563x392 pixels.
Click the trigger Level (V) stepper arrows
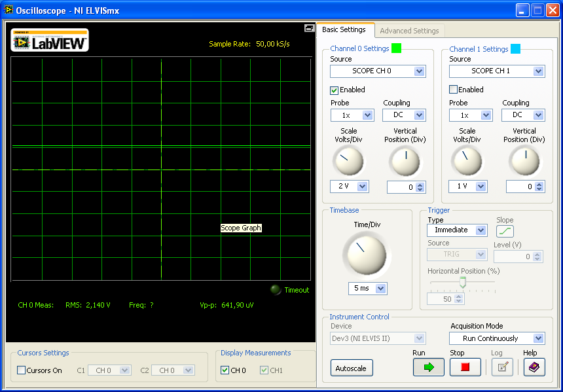[x=537, y=257]
